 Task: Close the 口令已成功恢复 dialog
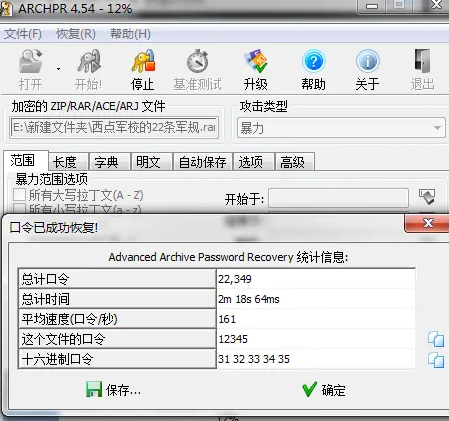(428, 223)
